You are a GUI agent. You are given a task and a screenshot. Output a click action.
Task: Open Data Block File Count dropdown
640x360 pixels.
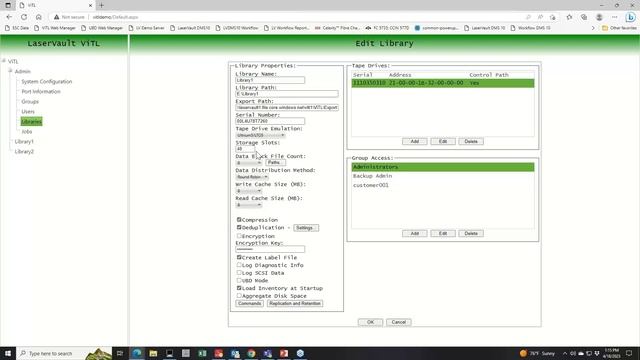click(x=249, y=163)
